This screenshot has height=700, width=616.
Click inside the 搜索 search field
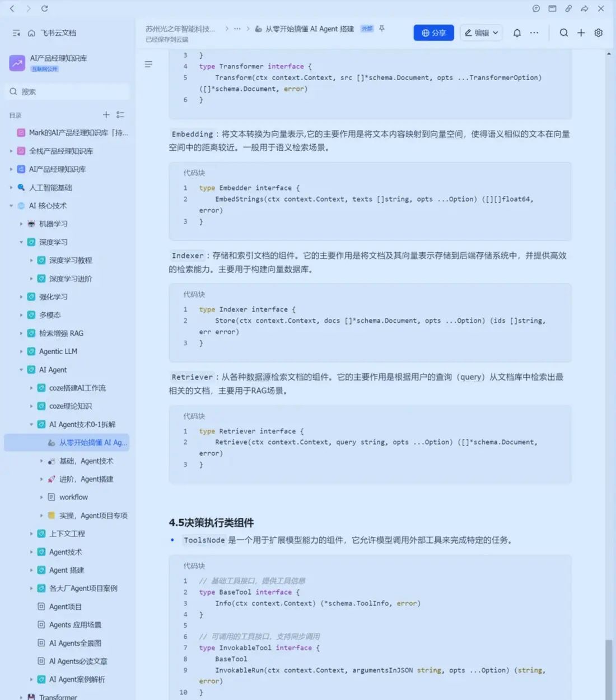67,91
